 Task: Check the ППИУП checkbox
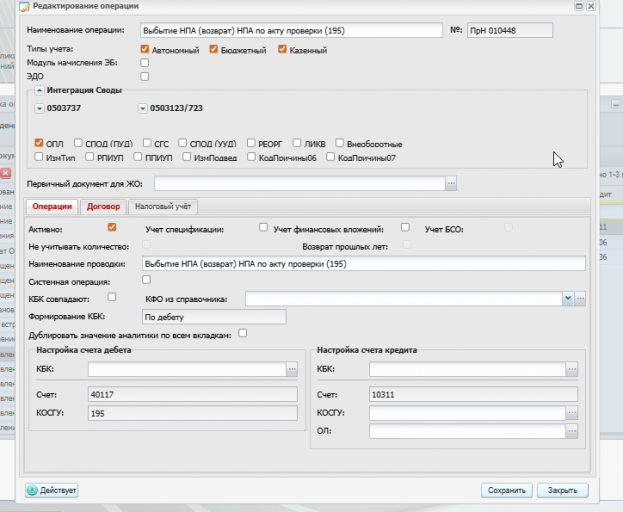point(137,156)
